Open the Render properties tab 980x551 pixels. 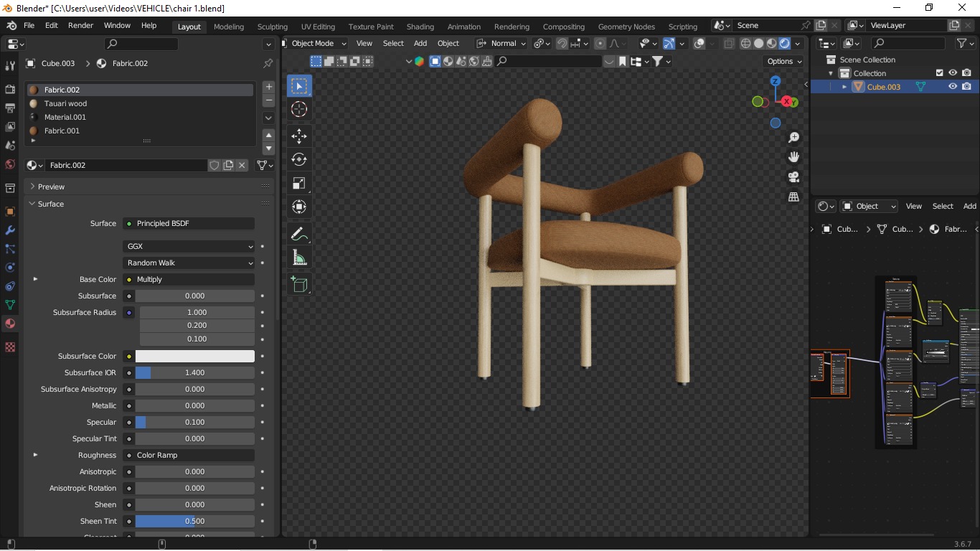(x=10, y=90)
